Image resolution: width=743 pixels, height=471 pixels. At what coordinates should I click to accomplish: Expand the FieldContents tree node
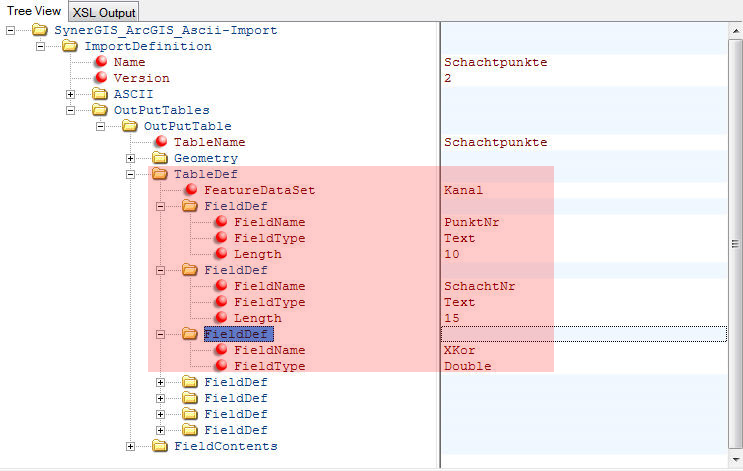[x=131, y=446]
